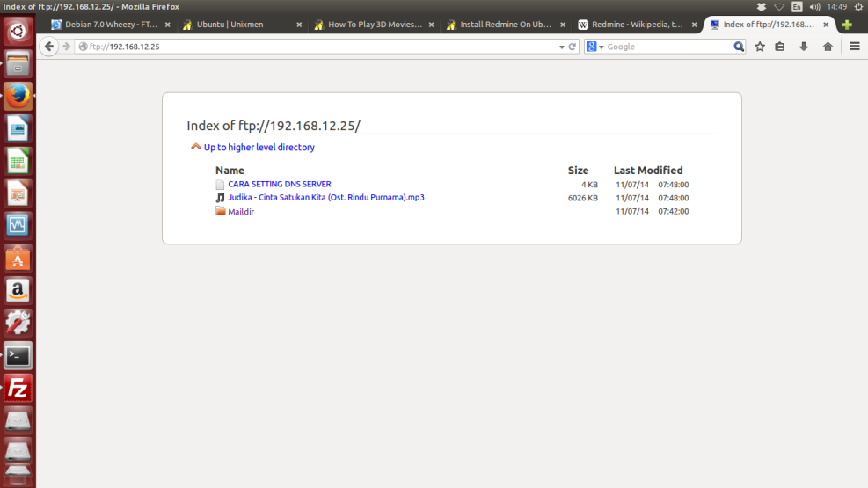This screenshot has width=868, height=488.
Task: Go to Firefox home page icon
Action: coord(828,47)
